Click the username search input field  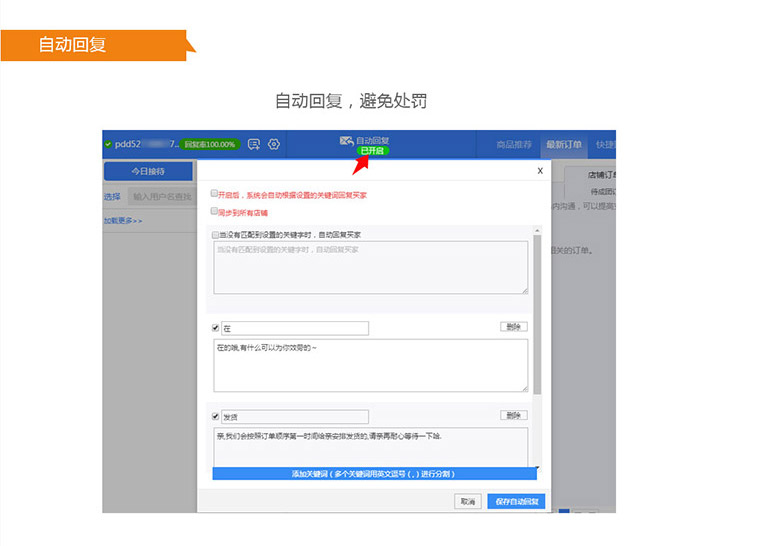(161, 196)
